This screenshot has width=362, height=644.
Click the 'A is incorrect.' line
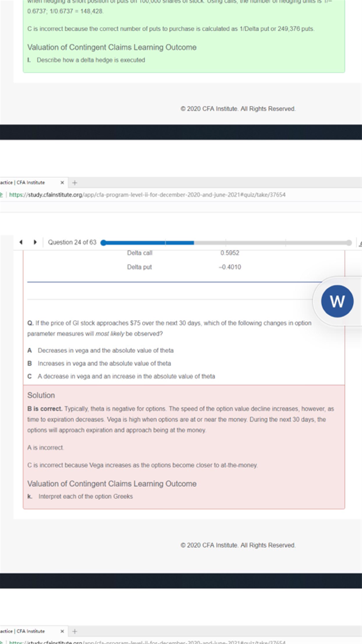(x=45, y=447)
